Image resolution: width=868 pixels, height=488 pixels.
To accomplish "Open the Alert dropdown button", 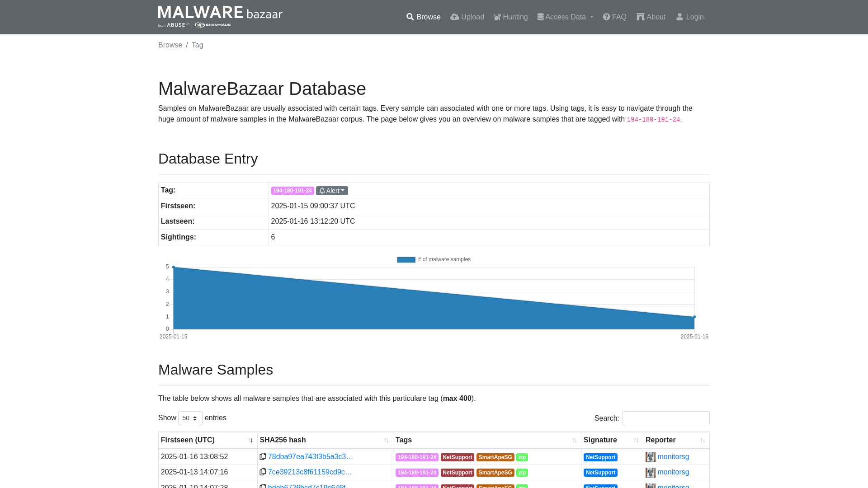I will coord(332,191).
